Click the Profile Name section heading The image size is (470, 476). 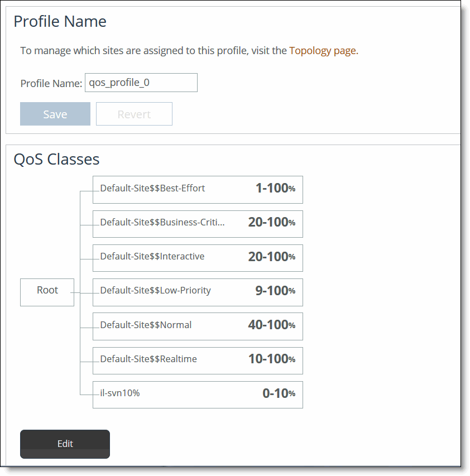coord(60,22)
